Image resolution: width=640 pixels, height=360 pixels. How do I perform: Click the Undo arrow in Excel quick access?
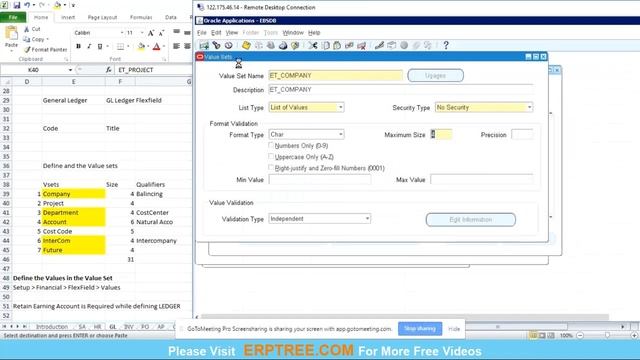27,5
